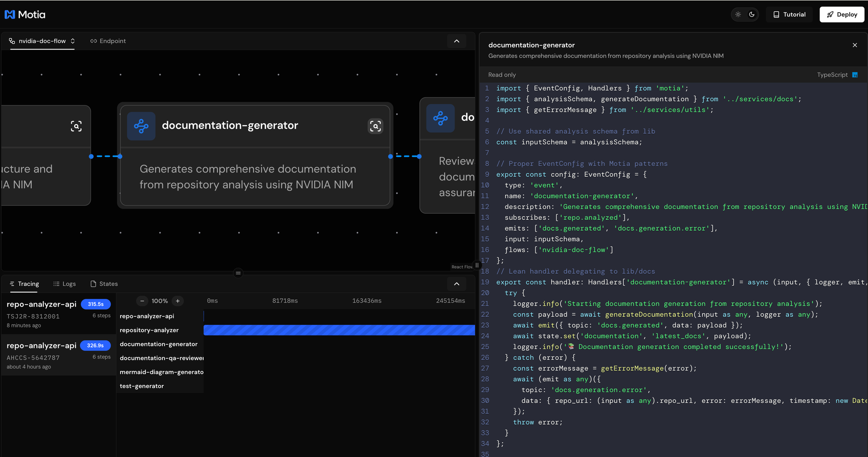Image resolution: width=868 pixels, height=457 pixels.
Task: Close the documentation-generator code panel
Action: coord(855,45)
